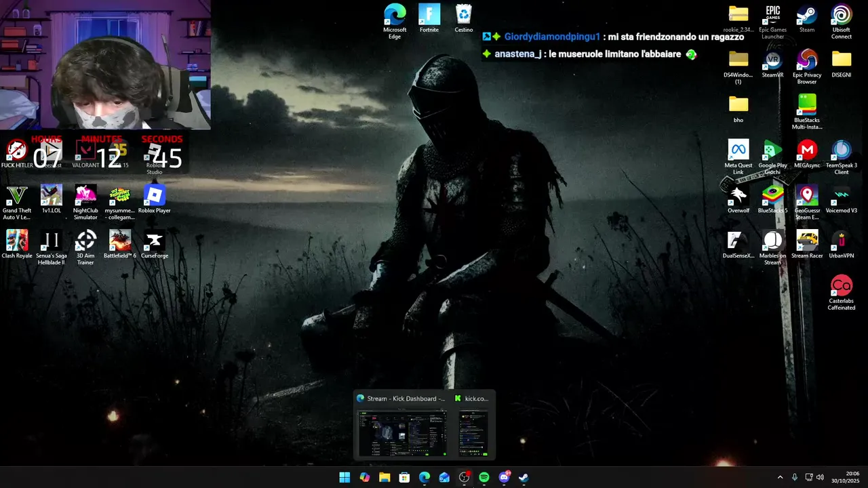This screenshot has width=868, height=488.
Task: Select the Marbles on Stream icon
Action: 772,247
